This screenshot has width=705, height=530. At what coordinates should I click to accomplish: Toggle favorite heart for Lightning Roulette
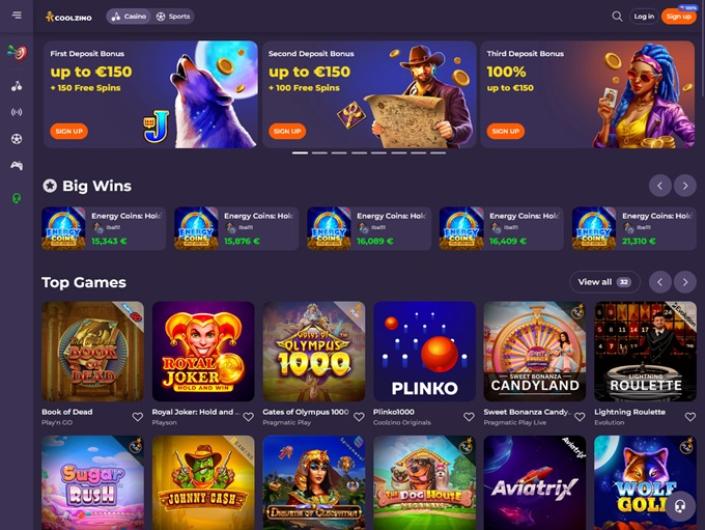tap(690, 417)
